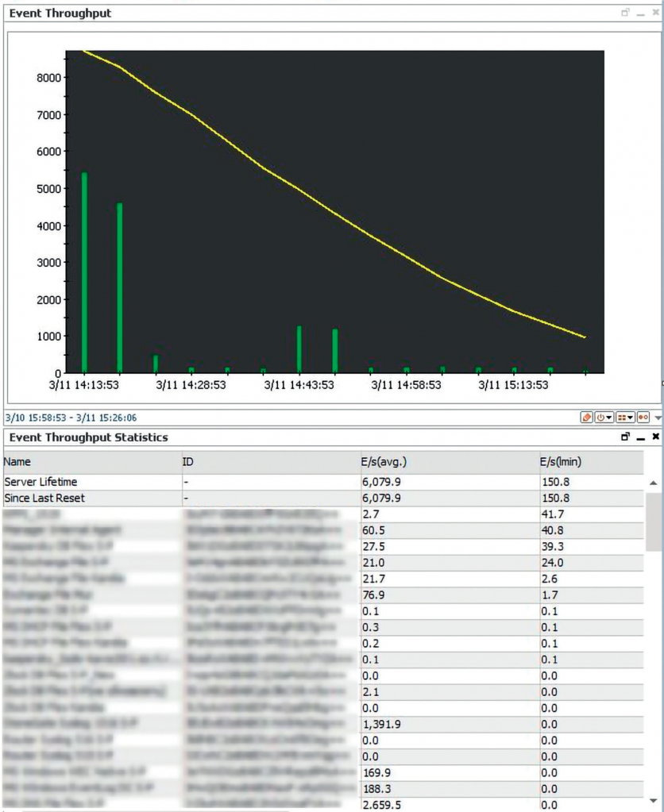Screen dimensions: 664x812
Task: Click the 2.6 last-minute value cell
Action: (592, 579)
